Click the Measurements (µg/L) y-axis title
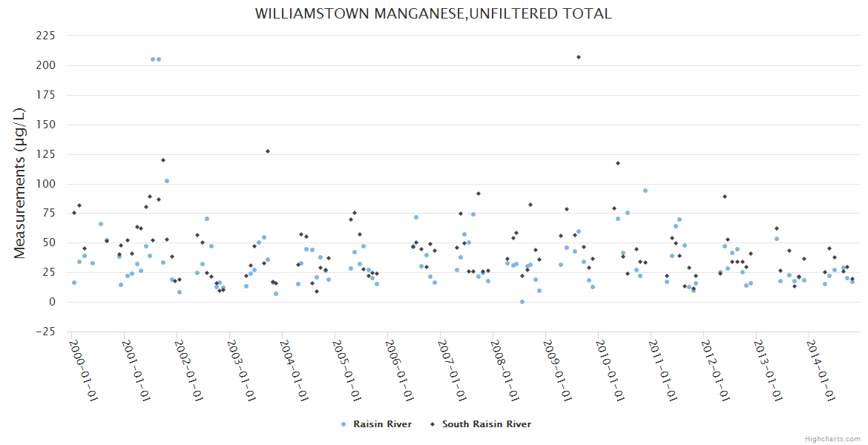Viewport: 868px width, 445px height. click(20, 182)
